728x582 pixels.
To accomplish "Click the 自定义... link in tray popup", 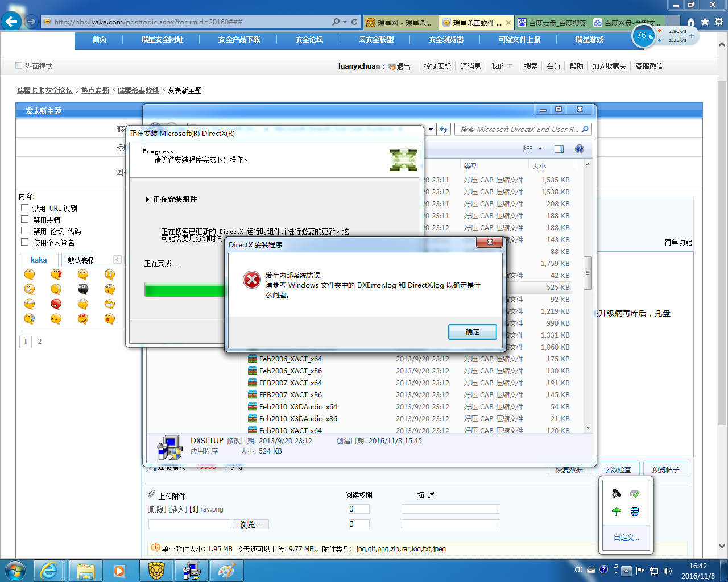I will 626,537.
